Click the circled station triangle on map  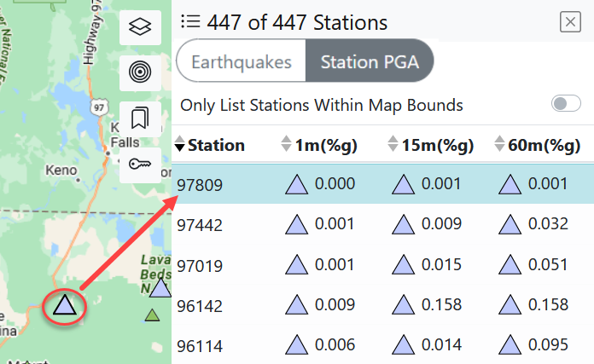64,305
